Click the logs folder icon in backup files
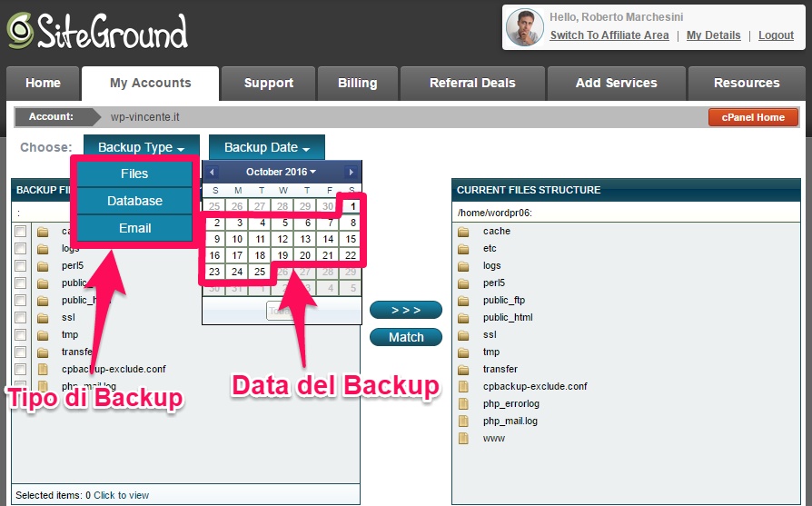 43,249
